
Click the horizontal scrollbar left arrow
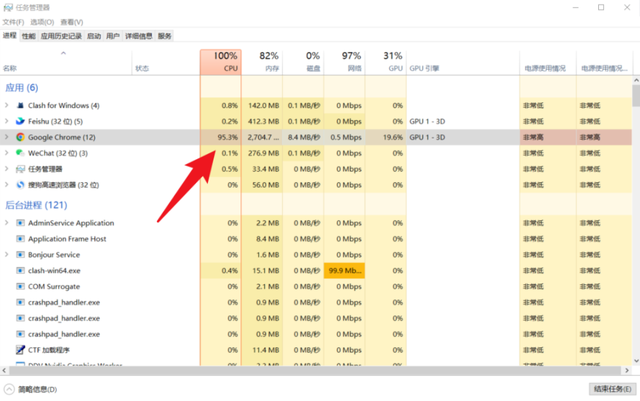(4, 370)
